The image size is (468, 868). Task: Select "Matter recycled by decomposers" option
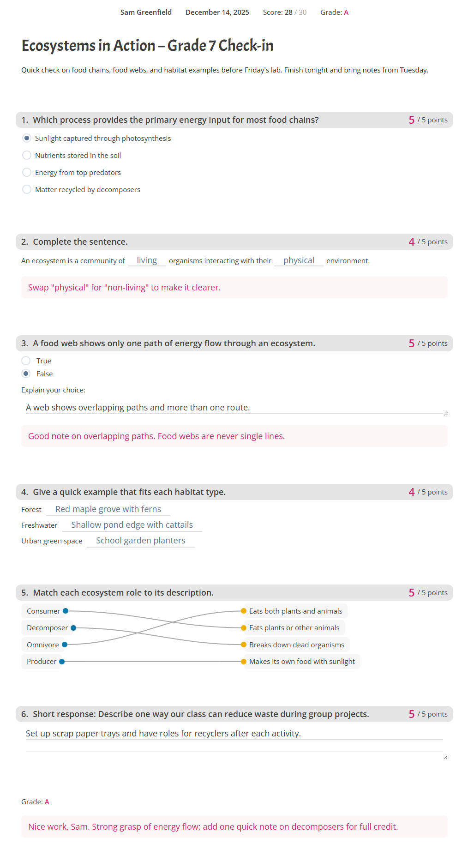[x=27, y=189]
